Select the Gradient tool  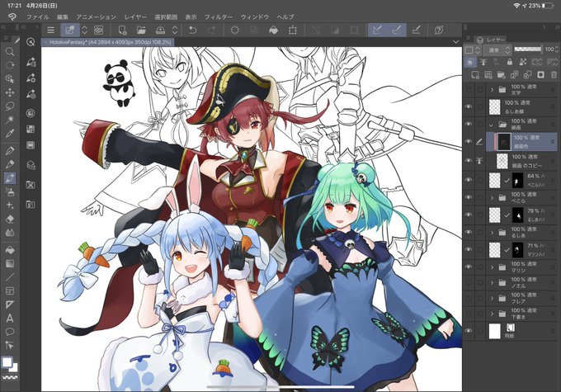click(x=10, y=263)
